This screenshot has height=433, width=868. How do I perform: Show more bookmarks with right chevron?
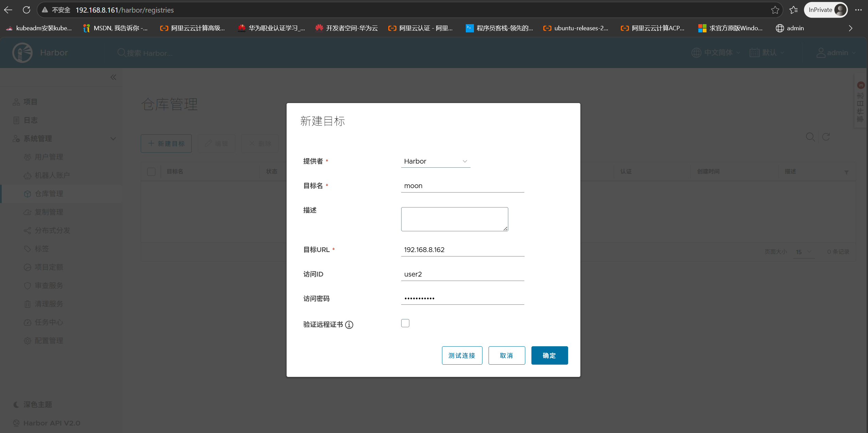[x=850, y=28]
